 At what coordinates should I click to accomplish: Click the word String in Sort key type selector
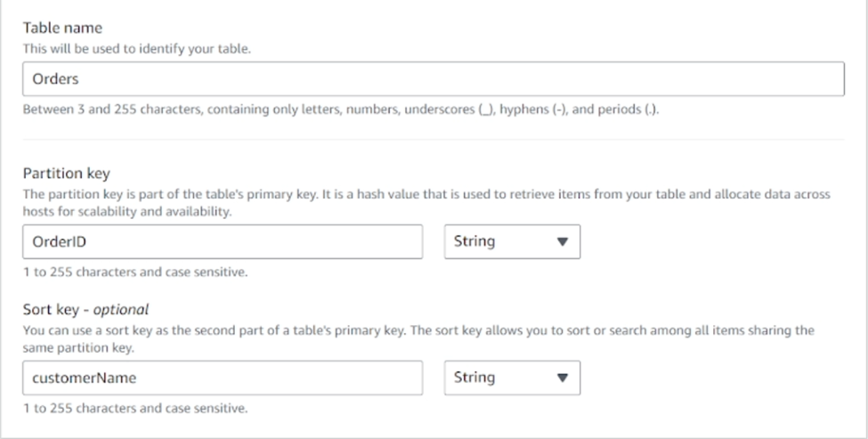tap(475, 378)
